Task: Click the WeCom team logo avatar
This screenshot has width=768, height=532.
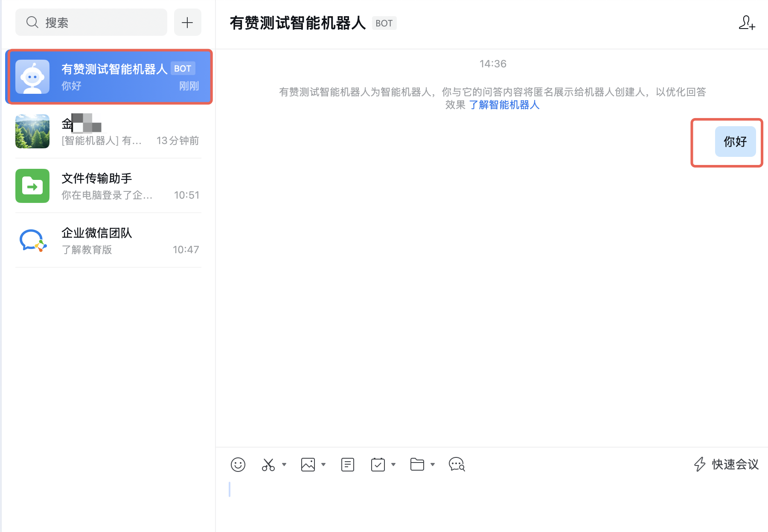Action: [32, 240]
